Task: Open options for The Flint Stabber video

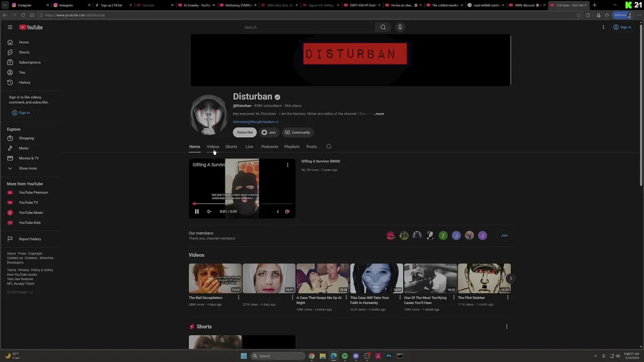Action: 508,298
